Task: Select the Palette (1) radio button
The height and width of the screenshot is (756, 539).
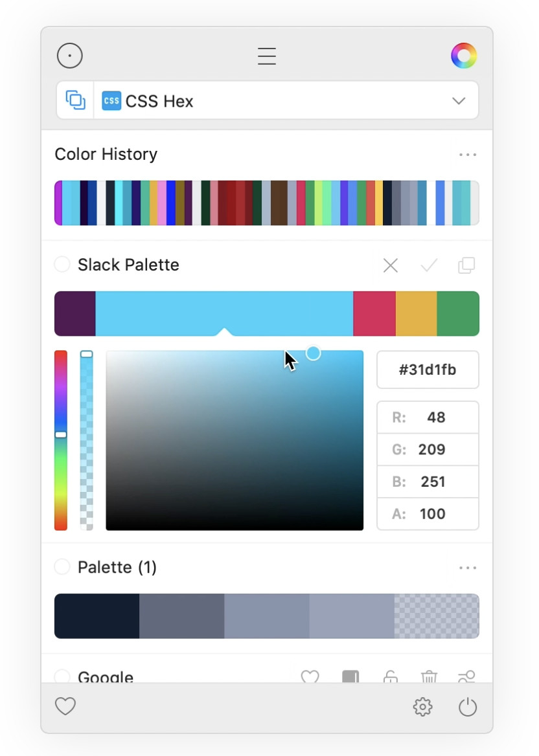Action: tap(62, 567)
